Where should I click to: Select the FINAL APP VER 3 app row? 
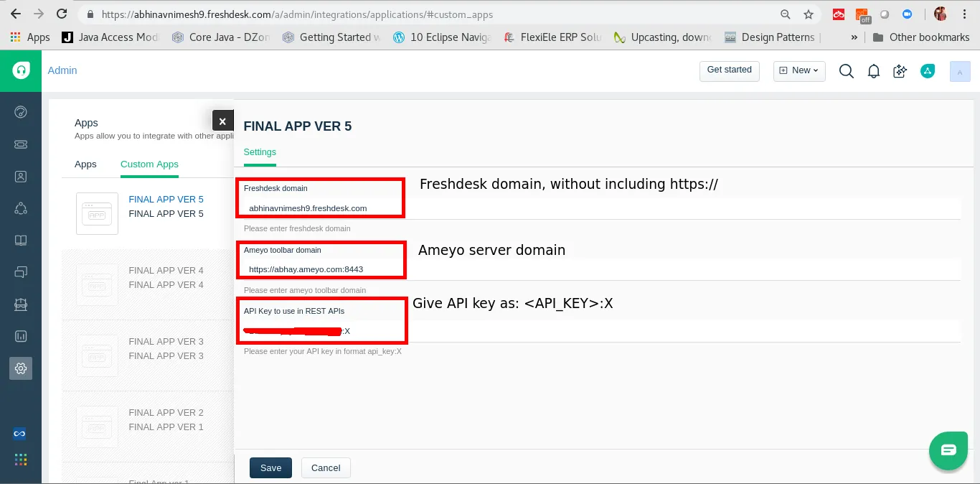[x=148, y=355]
